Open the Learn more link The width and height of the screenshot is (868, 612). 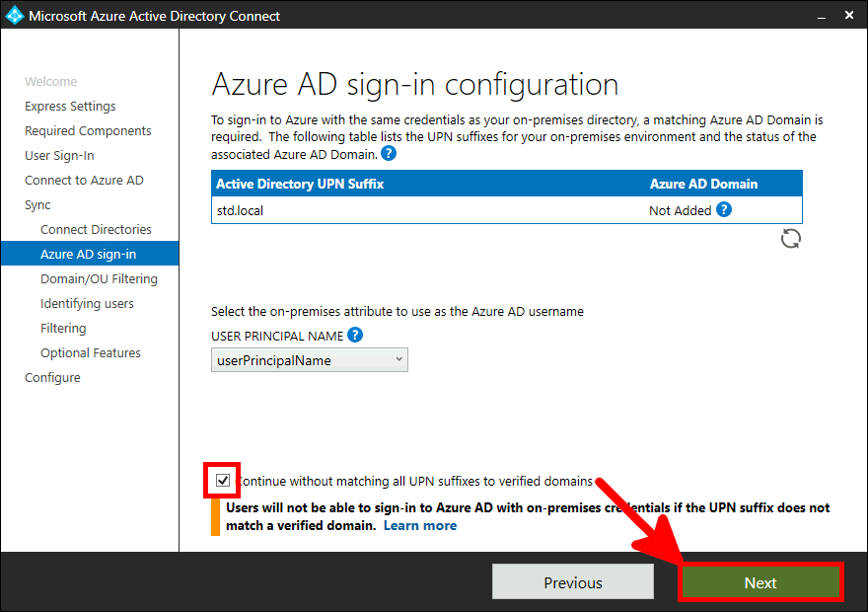pos(420,525)
